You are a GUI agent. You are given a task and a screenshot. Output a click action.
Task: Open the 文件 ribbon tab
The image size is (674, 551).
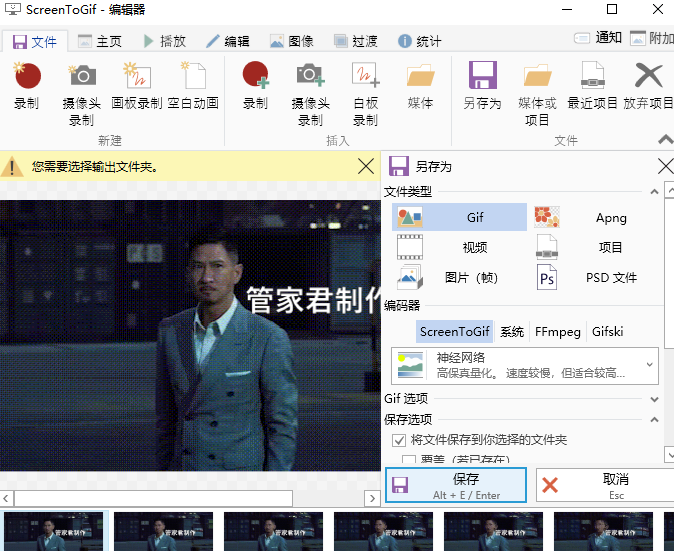click(35, 42)
